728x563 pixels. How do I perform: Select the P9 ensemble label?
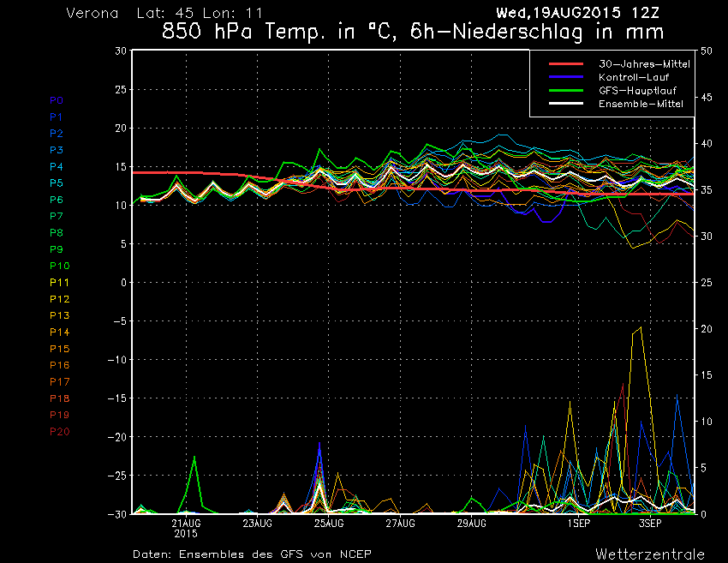pos(57,249)
